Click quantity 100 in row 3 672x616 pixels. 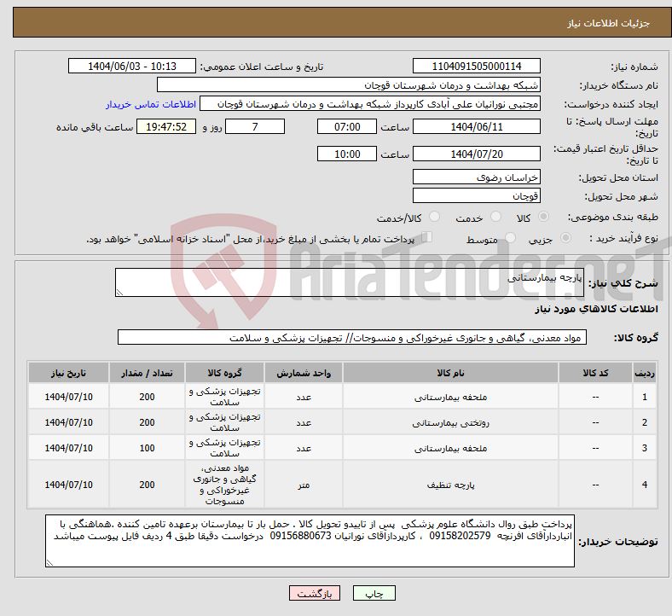[x=147, y=449]
